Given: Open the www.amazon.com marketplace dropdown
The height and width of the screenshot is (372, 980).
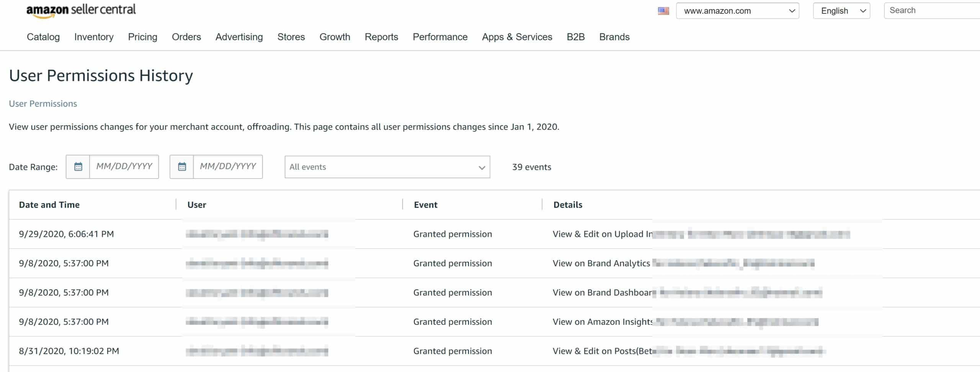Looking at the screenshot, I should click(737, 11).
